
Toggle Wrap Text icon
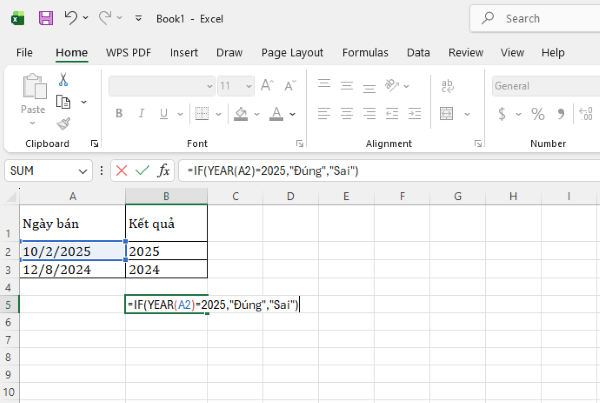[x=447, y=86]
